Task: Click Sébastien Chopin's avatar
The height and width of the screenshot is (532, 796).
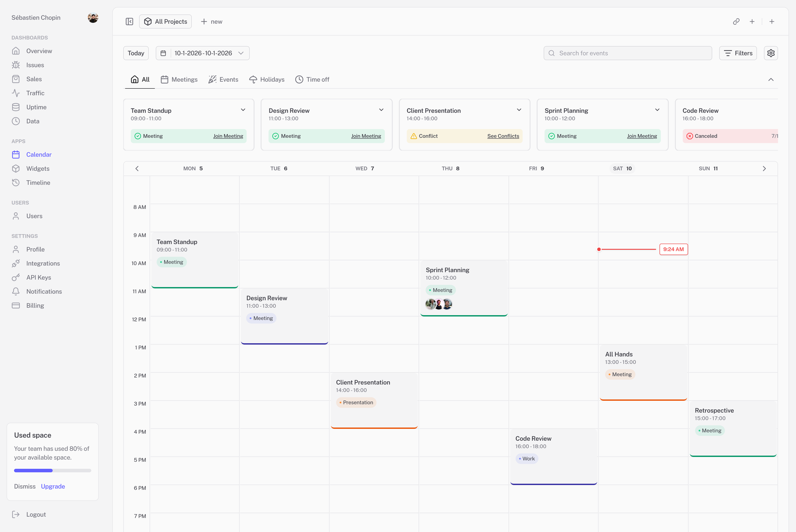Action: pos(93,18)
